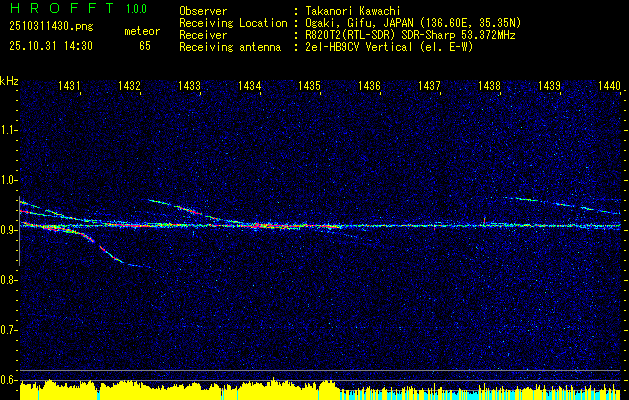The width and height of the screenshot is (629, 400).
Task: Click the 1.0 frequency axis label
Action: pos(7,180)
